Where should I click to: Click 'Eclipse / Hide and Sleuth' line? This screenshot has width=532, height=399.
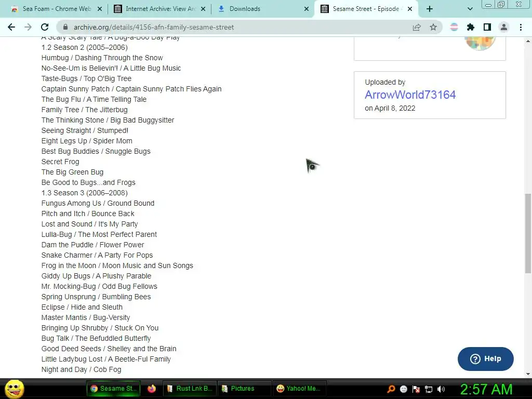[82, 307]
